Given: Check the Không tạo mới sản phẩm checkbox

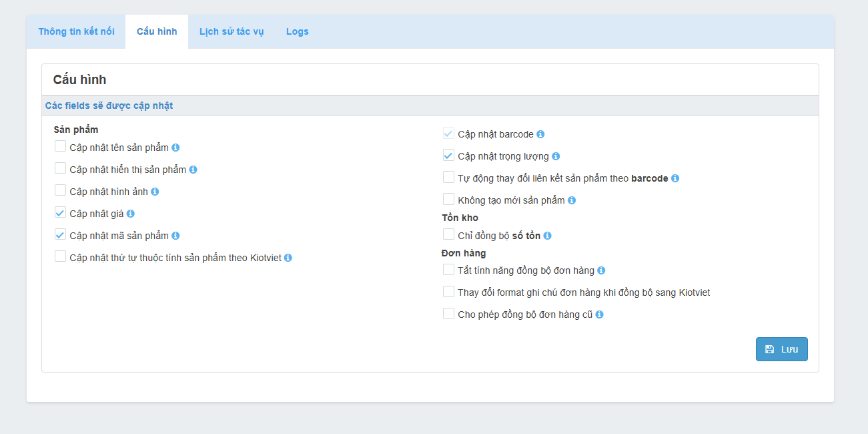Looking at the screenshot, I should [449, 200].
